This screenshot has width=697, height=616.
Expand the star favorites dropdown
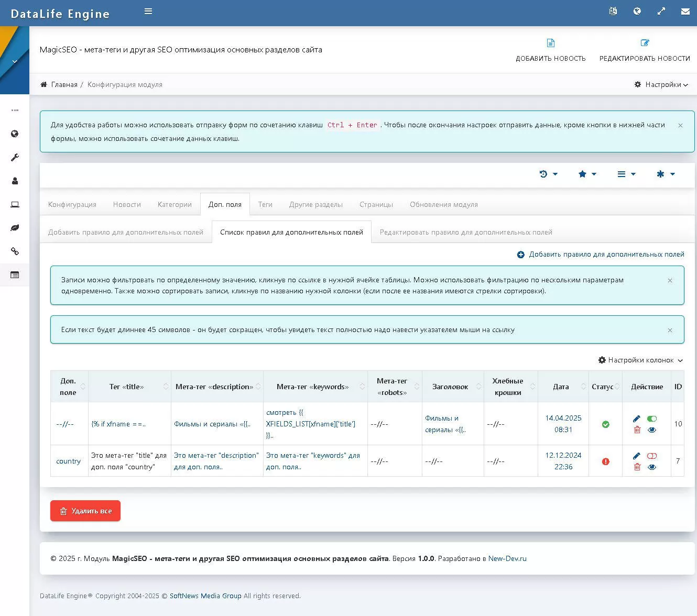tap(587, 174)
